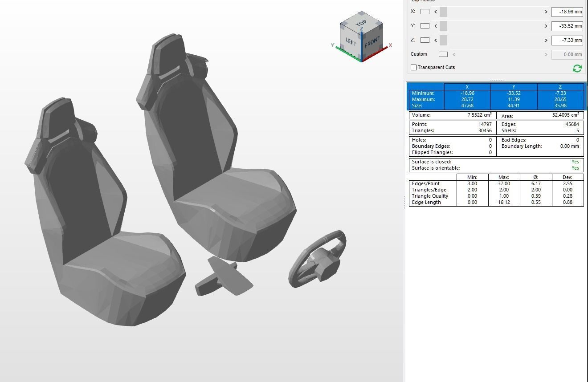Viewport: 588px width, 382px height.
Task: Enable the Transparent Cuts checkbox
Action: 413,67
